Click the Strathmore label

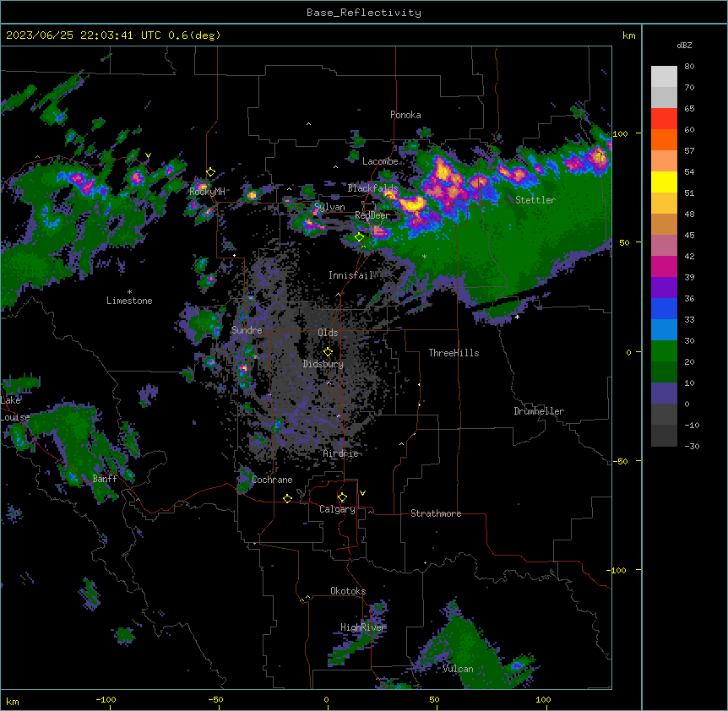point(436,513)
